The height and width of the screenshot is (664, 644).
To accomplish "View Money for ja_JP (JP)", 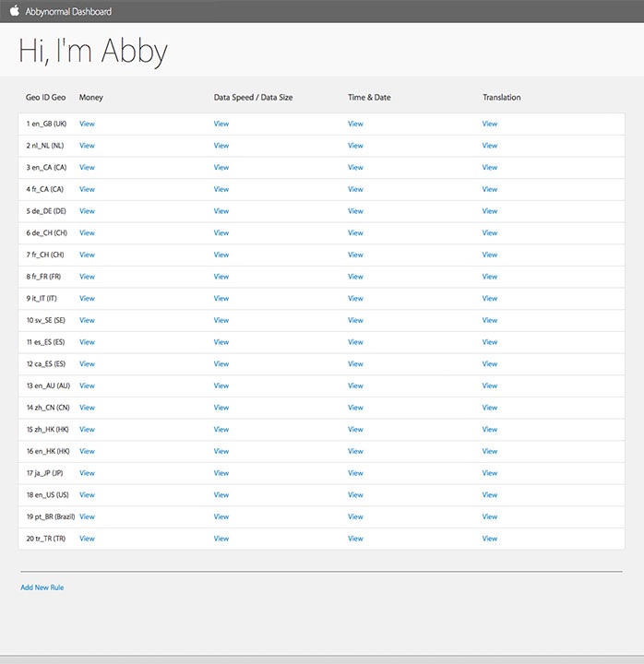I will coord(87,473).
